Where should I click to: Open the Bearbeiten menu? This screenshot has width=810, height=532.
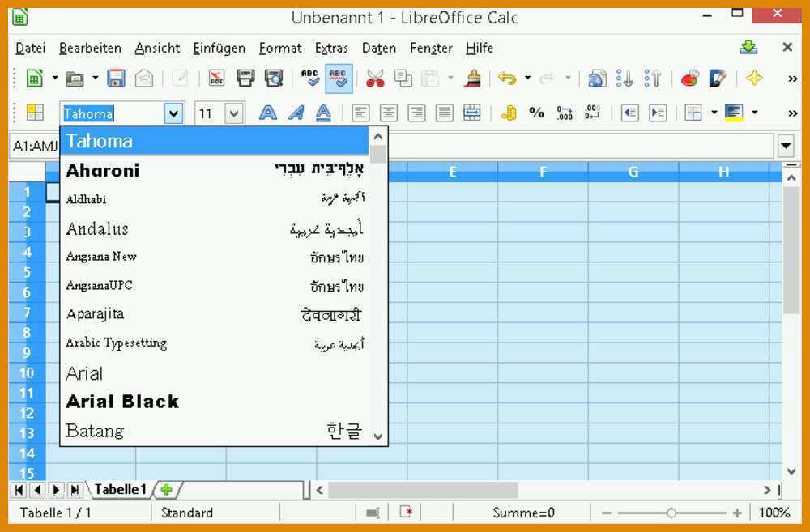(x=90, y=48)
